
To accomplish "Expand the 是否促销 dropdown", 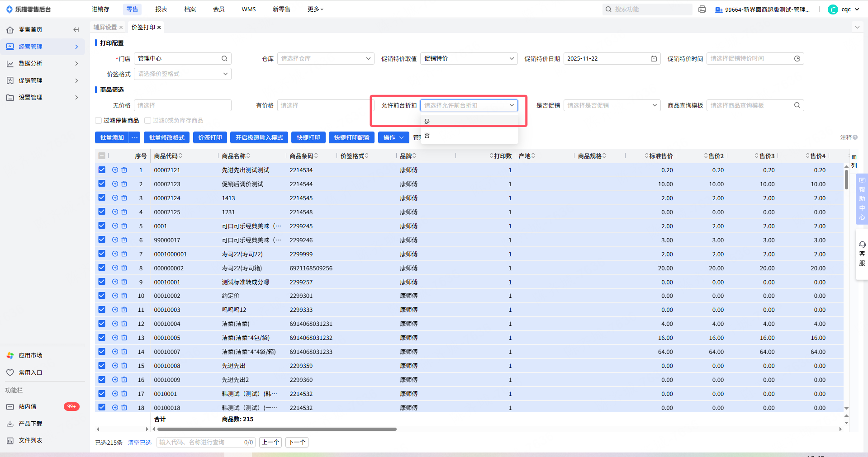I will (x=612, y=105).
